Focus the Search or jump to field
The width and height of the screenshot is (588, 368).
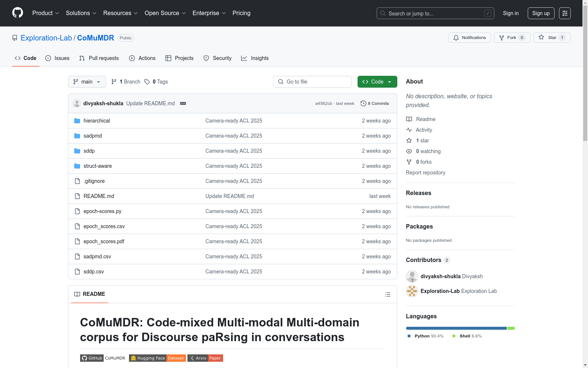(435, 13)
